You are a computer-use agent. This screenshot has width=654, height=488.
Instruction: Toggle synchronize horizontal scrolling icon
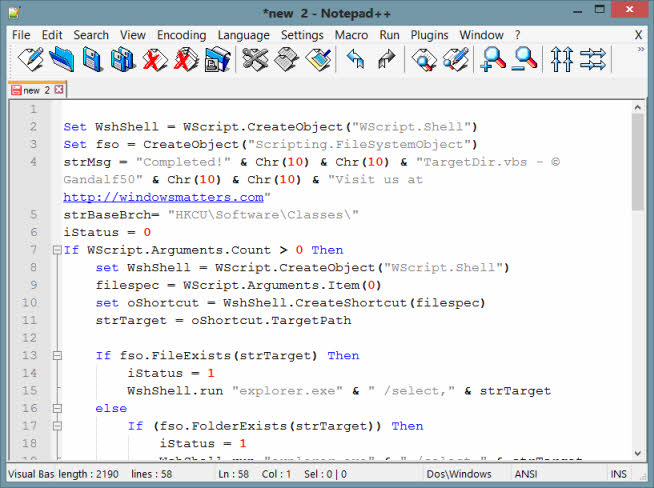(x=593, y=59)
